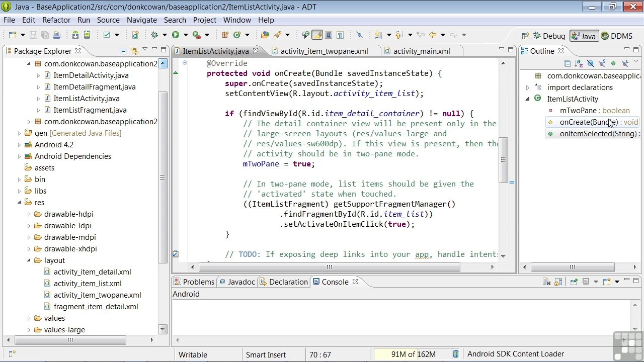The width and height of the screenshot is (644, 362).
Task: Open the Outline view menu triangle
Action: 636,62
